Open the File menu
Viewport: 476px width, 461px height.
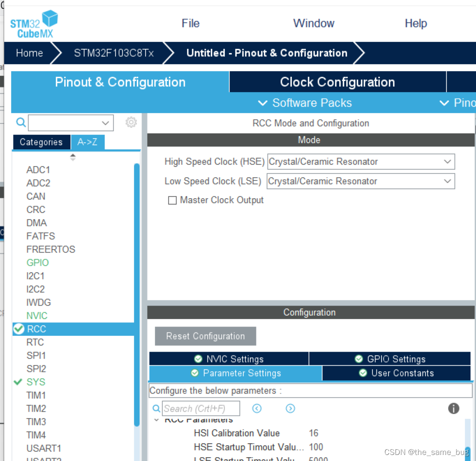[x=190, y=23]
